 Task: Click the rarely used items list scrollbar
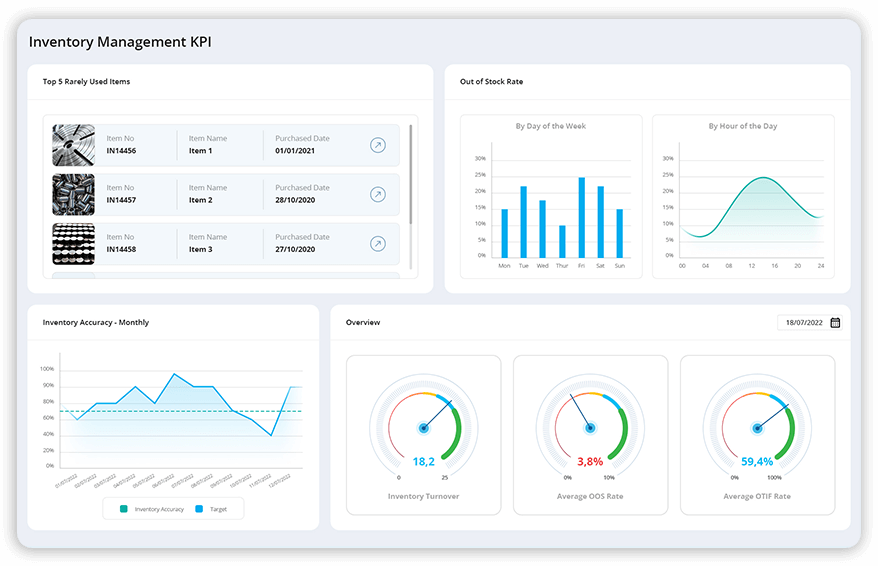click(x=411, y=175)
